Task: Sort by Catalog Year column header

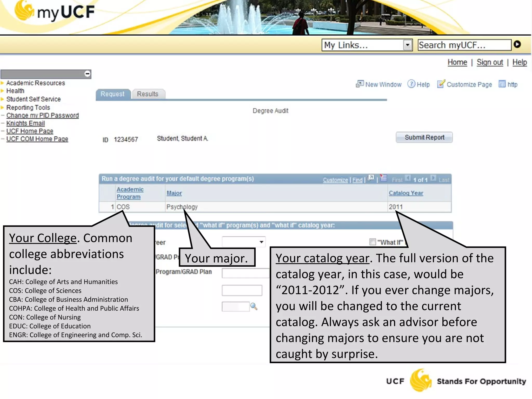Action: coord(406,193)
